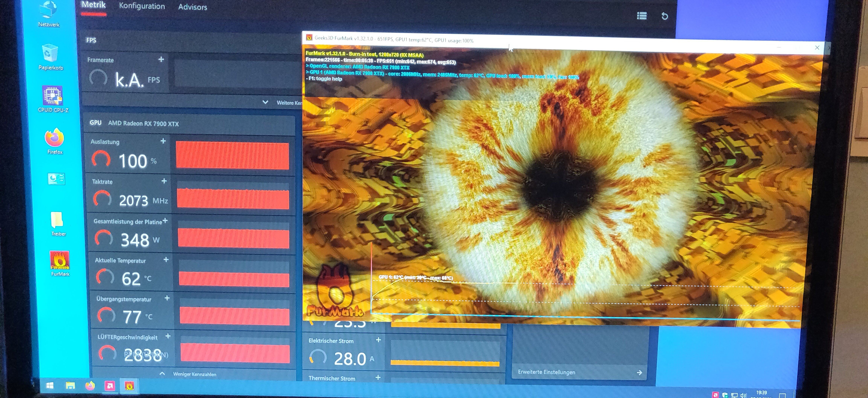868x398 pixels.
Task: Click plus icon next to Thermischer Strom
Action: [378, 377]
